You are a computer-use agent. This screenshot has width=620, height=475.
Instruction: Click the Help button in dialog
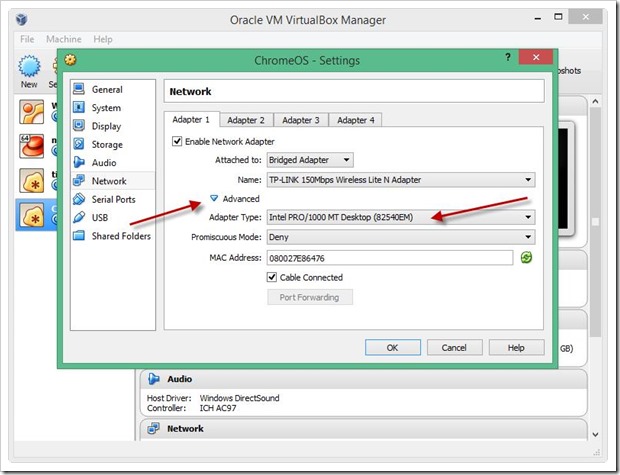tap(516, 348)
